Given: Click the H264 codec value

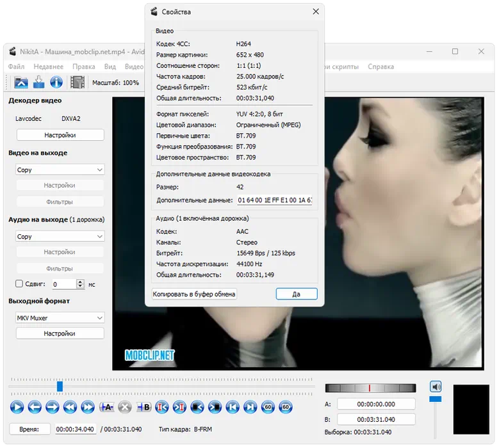Looking at the screenshot, I should tap(243, 44).
